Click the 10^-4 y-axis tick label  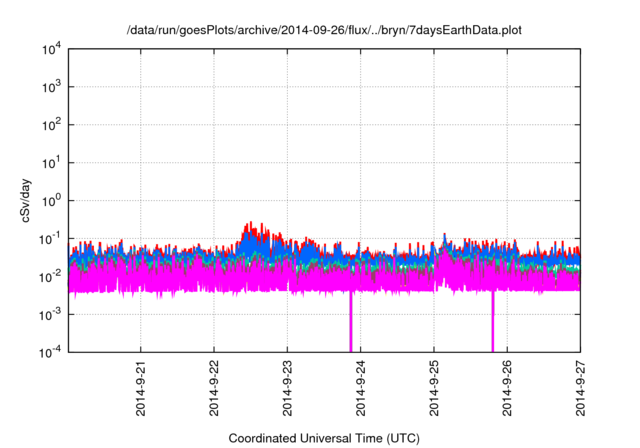[50, 352]
